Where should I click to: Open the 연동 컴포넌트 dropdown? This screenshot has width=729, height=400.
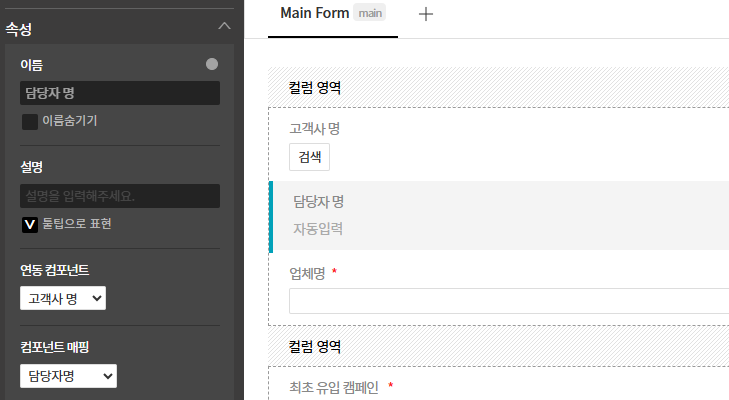tap(63, 298)
